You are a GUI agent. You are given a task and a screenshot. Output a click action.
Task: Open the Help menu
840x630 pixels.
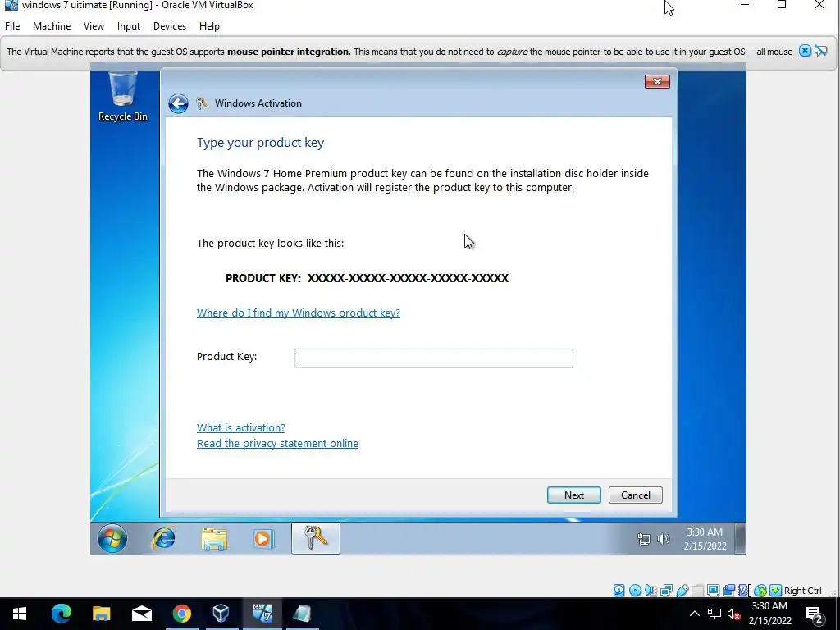pos(209,26)
